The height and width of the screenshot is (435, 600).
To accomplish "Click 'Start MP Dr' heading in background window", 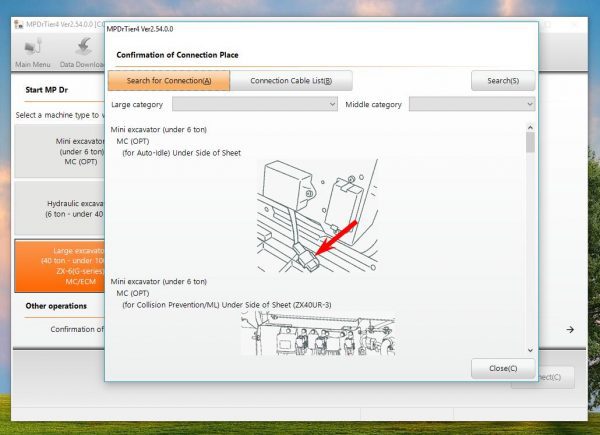I will 47,90.
